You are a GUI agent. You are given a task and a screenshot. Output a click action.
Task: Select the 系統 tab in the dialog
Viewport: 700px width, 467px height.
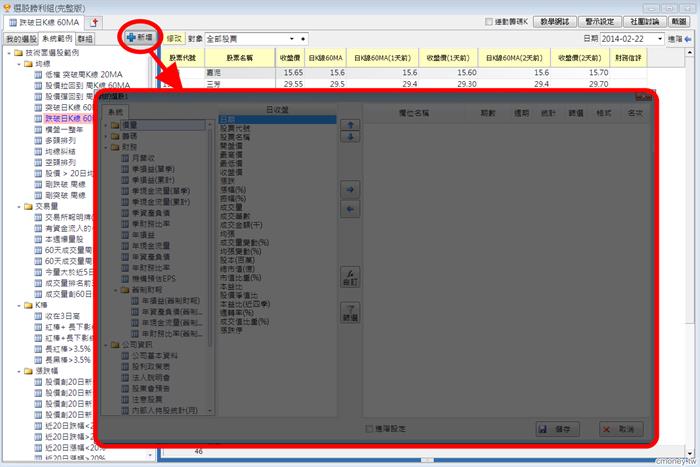pos(115,112)
